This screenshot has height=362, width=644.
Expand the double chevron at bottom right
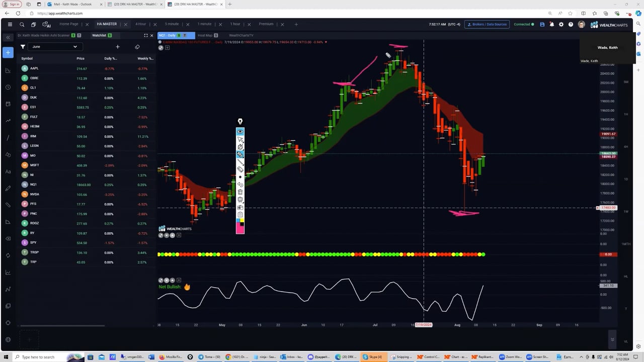pos(612,339)
